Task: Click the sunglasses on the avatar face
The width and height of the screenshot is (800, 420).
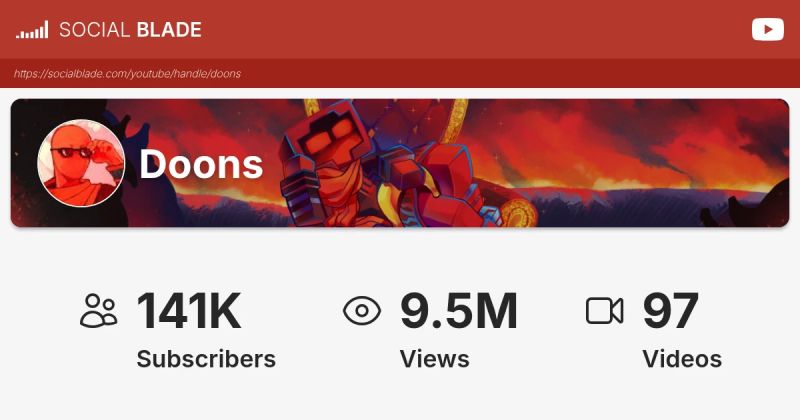Action: point(71,152)
